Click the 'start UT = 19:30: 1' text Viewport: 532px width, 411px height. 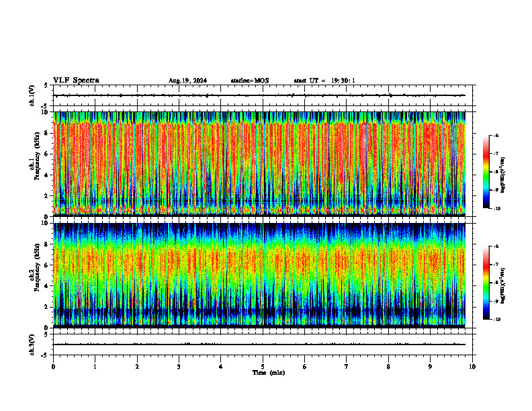324,81
